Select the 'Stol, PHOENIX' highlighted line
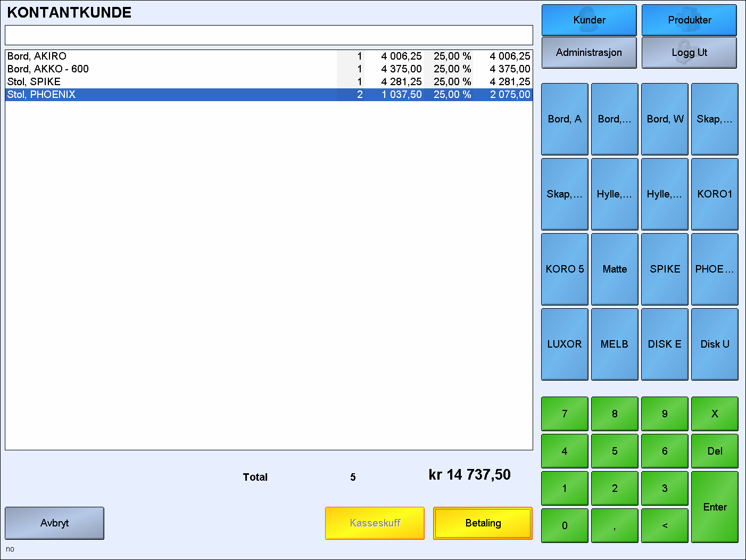This screenshot has width=746, height=560. coord(269,95)
